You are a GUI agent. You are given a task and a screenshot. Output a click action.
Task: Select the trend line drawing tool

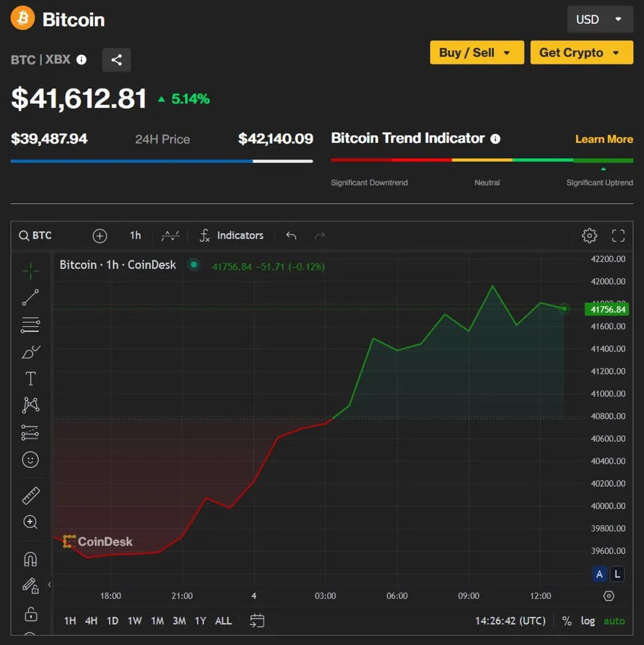pos(31,298)
